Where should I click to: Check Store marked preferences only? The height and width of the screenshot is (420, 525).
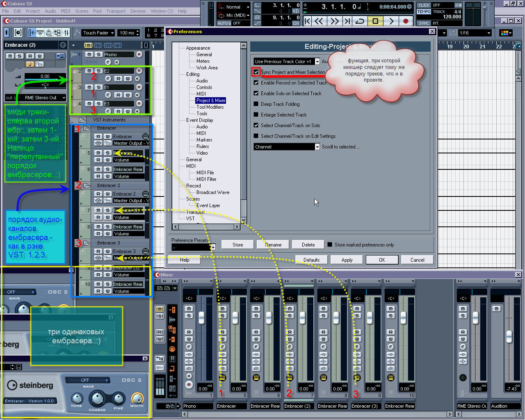pos(330,245)
